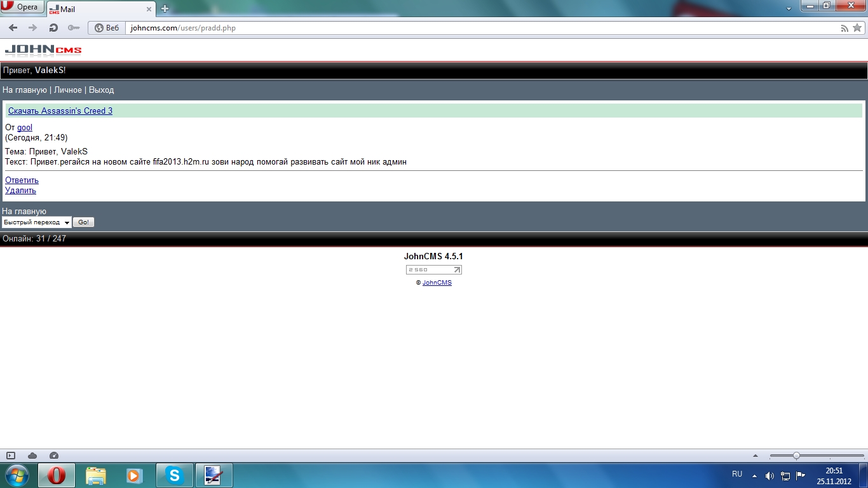Toggle the Opera side panel icon
This screenshot has width=868, height=488.
[11, 456]
